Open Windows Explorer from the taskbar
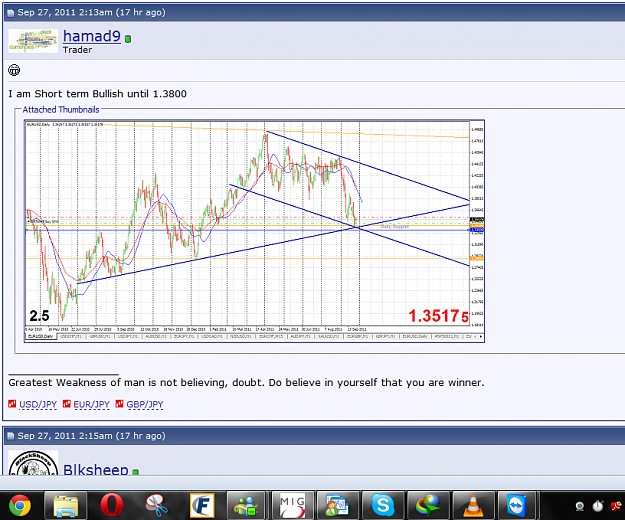Image resolution: width=625 pixels, height=520 pixels. coord(65,505)
